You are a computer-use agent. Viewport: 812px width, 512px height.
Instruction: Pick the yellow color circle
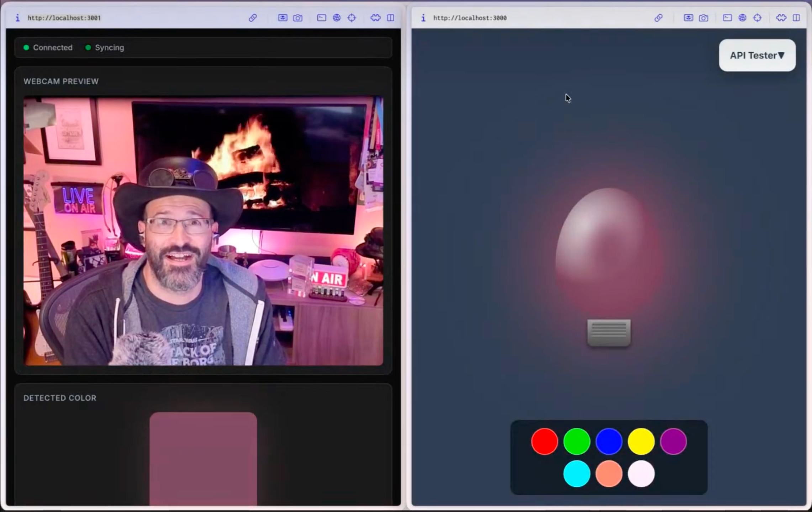tap(641, 442)
